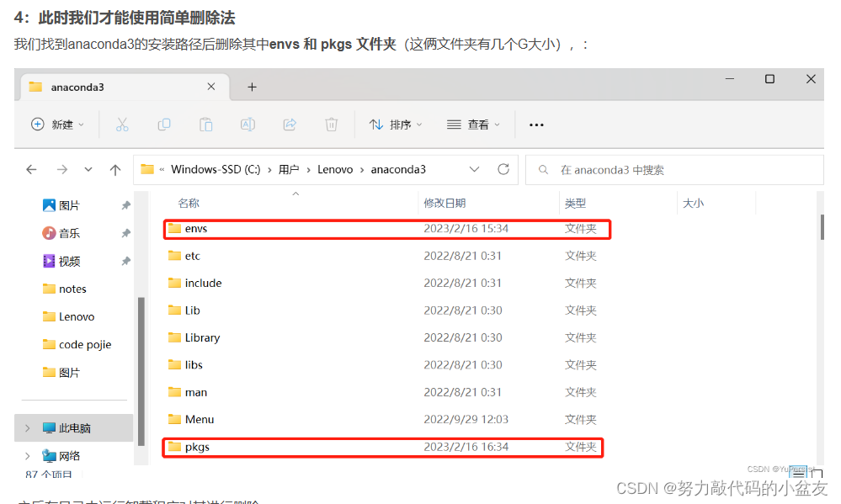Navigate back using the left arrow
This screenshot has height=504, width=841.
(31, 169)
